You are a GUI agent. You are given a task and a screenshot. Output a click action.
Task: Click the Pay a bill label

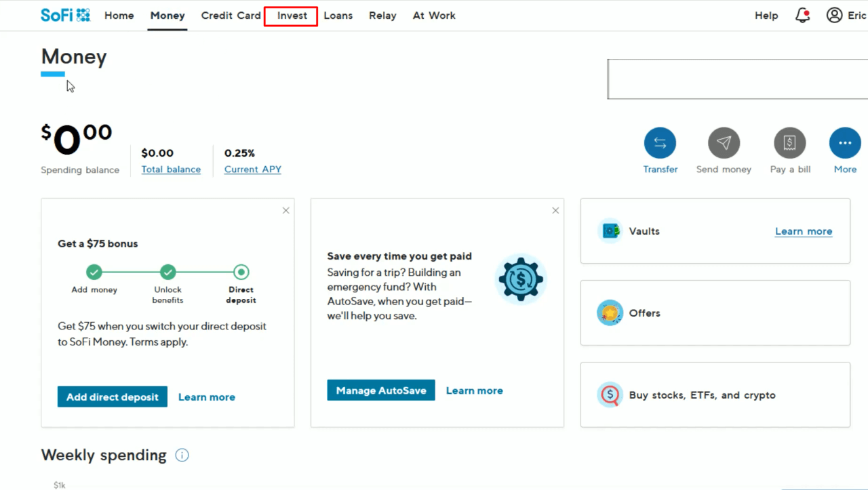click(x=790, y=169)
